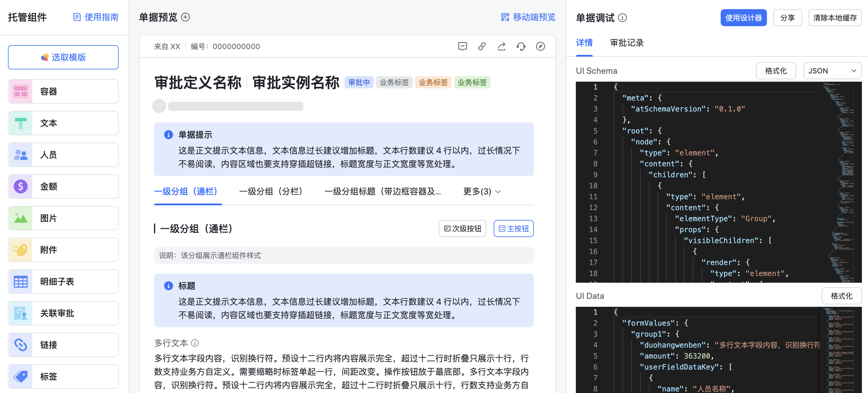
Task: Click the info icon beside 单据调试
Action: pyautogui.click(x=623, y=18)
